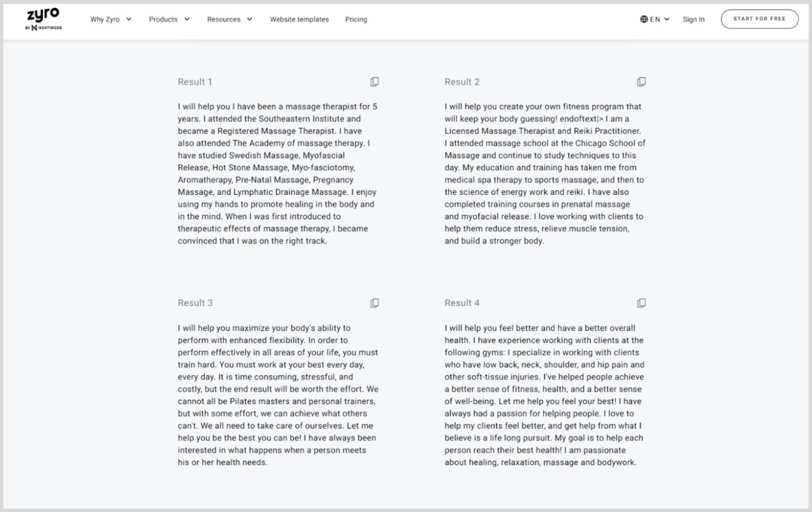Copy the Result 4 text
This screenshot has height=512, width=812.
pos(641,302)
